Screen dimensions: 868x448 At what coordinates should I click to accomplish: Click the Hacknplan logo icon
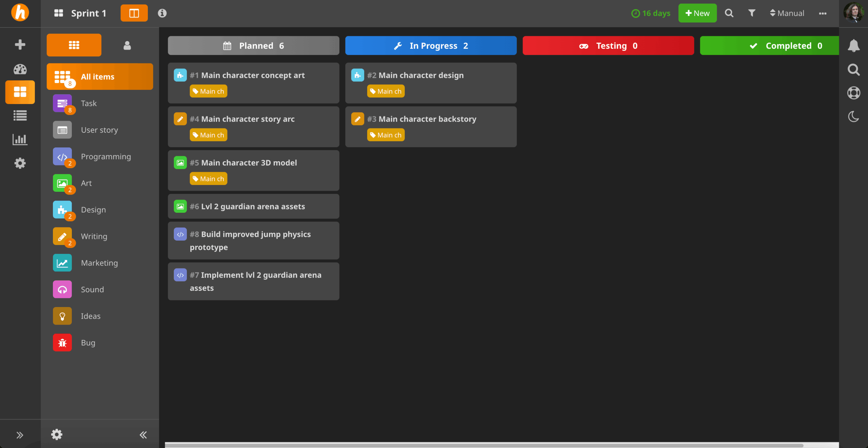pyautogui.click(x=20, y=13)
